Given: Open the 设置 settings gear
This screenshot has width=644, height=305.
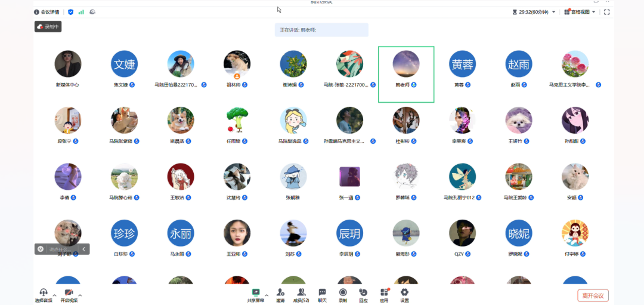Looking at the screenshot, I should click(x=404, y=292).
